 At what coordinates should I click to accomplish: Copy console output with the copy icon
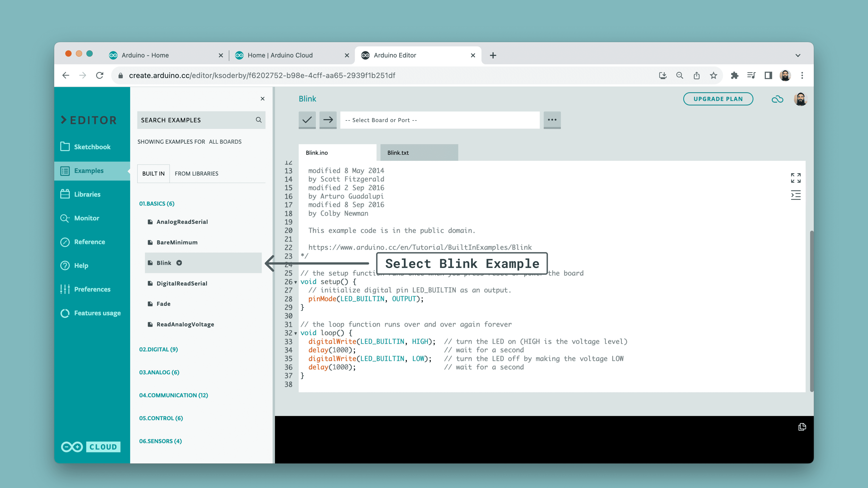tap(802, 427)
